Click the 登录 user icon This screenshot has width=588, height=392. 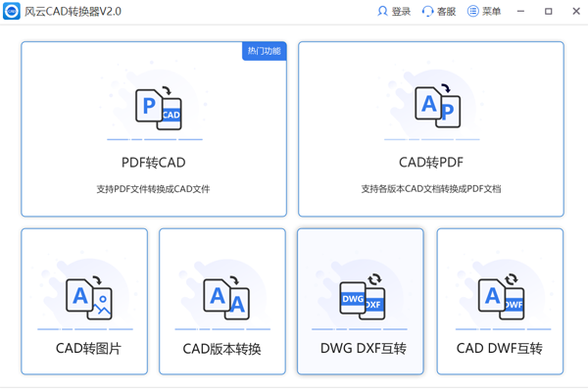pyautogui.click(x=382, y=12)
